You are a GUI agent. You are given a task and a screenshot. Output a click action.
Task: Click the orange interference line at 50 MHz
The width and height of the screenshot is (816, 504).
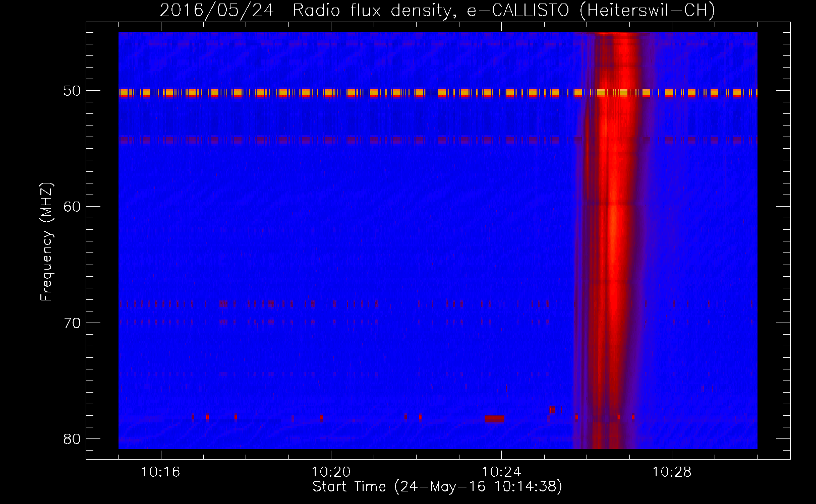(438, 93)
